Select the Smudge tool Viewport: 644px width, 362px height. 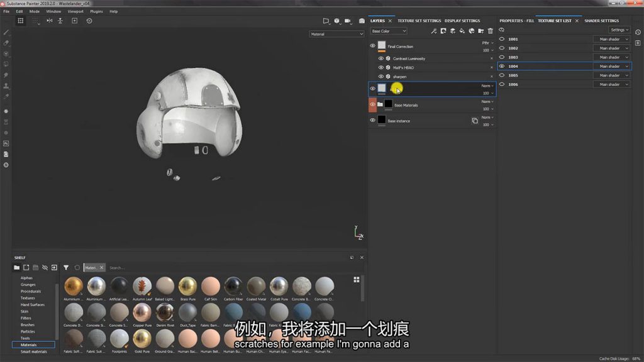[6, 75]
